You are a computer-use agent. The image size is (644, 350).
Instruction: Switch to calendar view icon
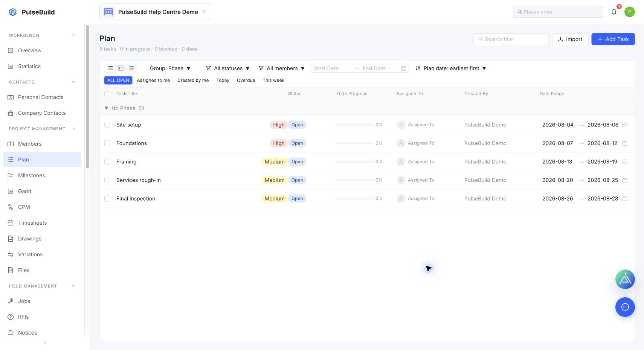coord(131,68)
